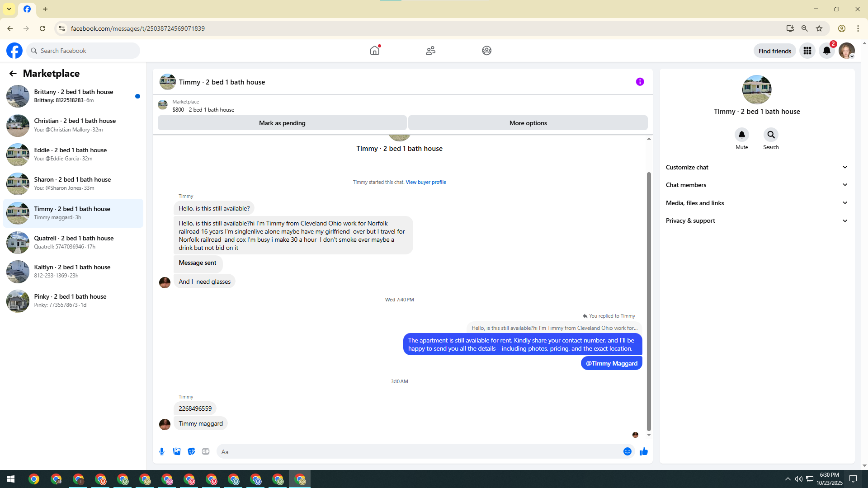Expand Media, files and links section

pos(756,203)
